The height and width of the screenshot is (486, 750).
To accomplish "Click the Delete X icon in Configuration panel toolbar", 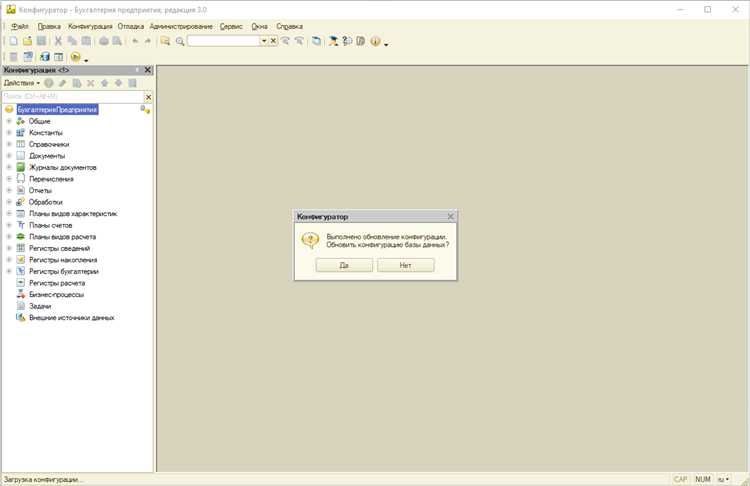I will pos(90,83).
